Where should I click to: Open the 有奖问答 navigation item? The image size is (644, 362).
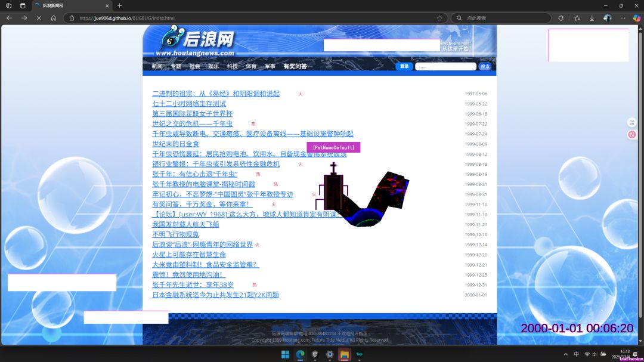(x=295, y=66)
